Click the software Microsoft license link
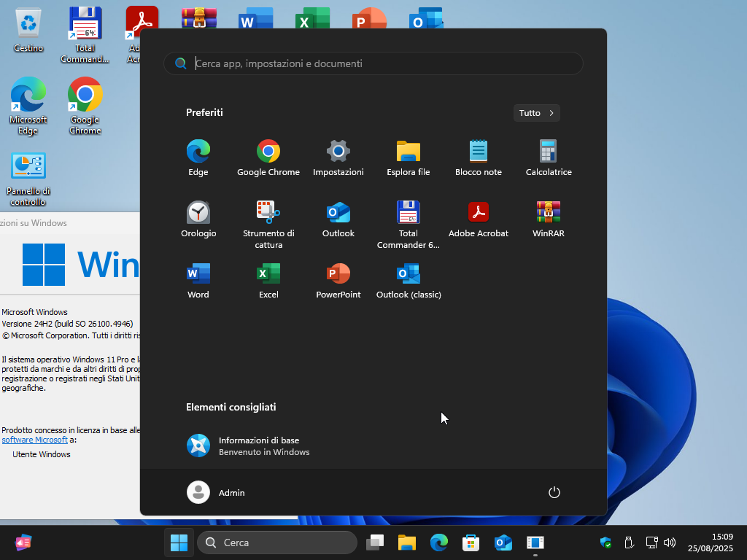Screen dimensions: 747x560 point(35,440)
